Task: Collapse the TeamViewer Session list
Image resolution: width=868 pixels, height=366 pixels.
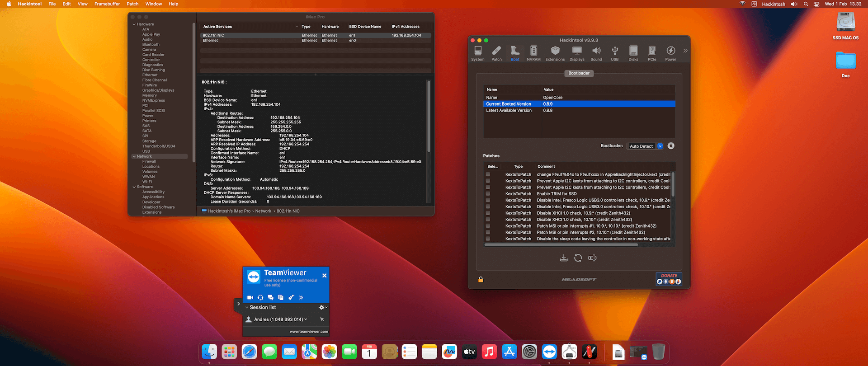Action: [247, 307]
